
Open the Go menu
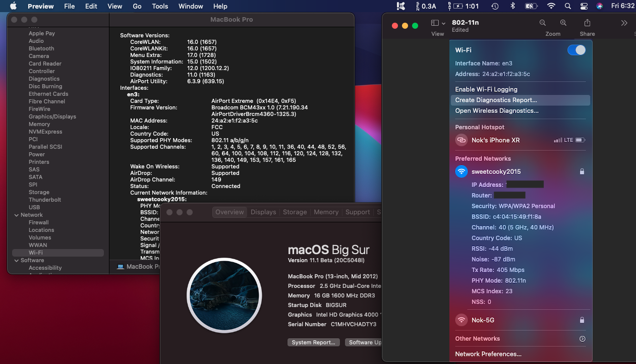click(x=137, y=6)
